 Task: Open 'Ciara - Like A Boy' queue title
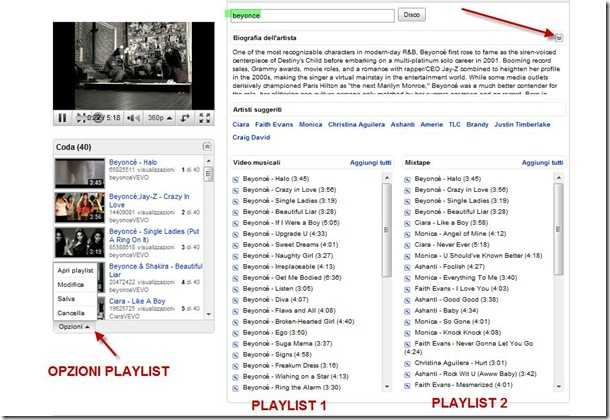pyautogui.click(x=137, y=301)
